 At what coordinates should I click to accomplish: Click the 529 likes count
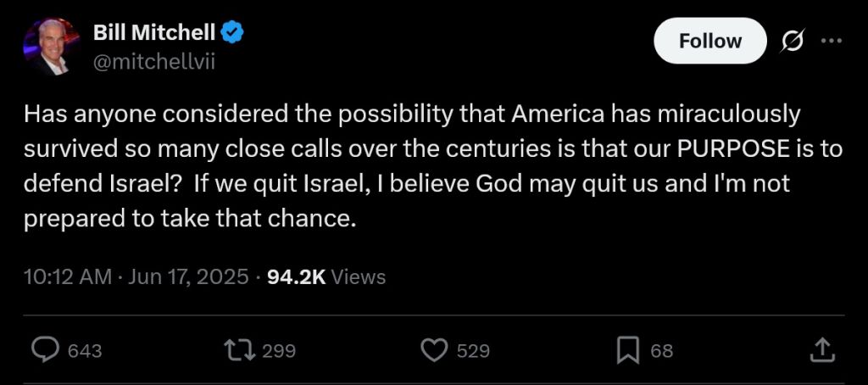(473, 351)
